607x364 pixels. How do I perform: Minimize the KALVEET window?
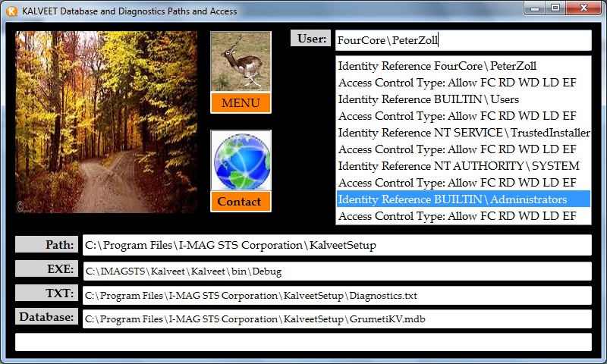[535, 8]
